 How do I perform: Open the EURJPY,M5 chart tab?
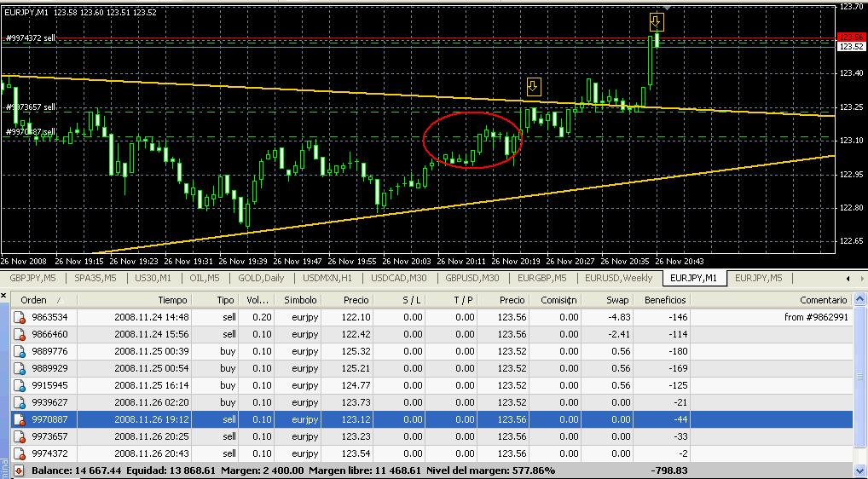tap(758, 278)
